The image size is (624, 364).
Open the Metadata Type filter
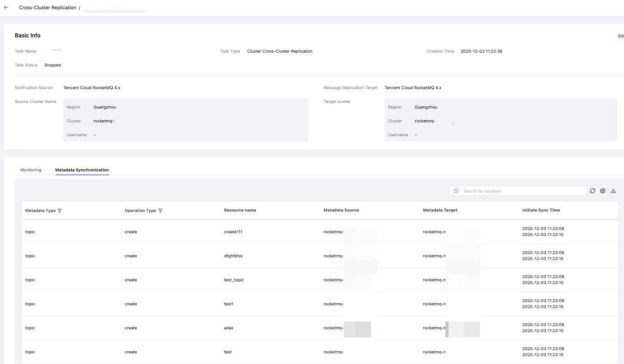(x=60, y=211)
